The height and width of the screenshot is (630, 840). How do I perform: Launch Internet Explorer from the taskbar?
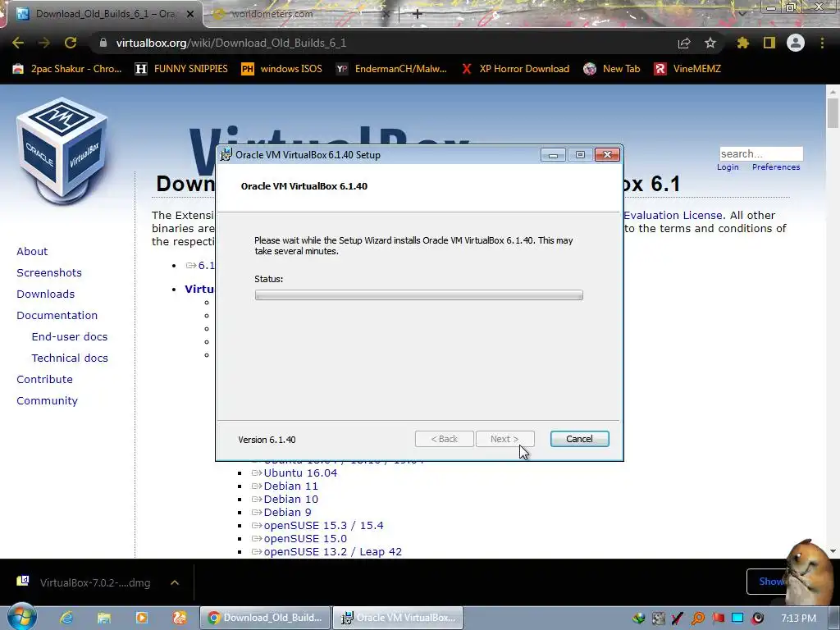(x=66, y=618)
